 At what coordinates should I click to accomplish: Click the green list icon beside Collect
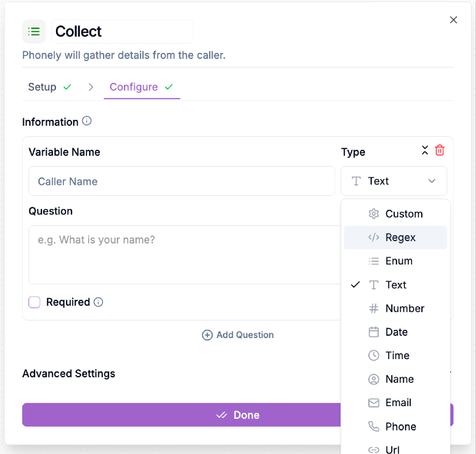click(34, 32)
